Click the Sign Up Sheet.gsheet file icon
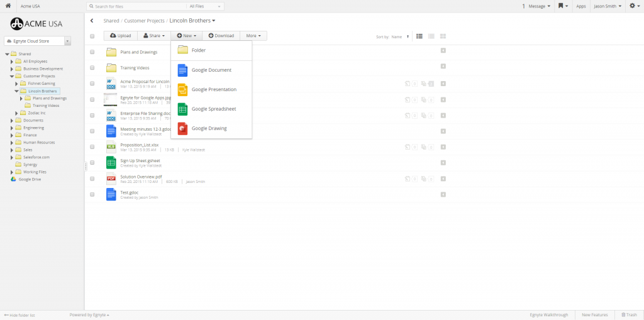The image size is (644, 320). (x=111, y=163)
